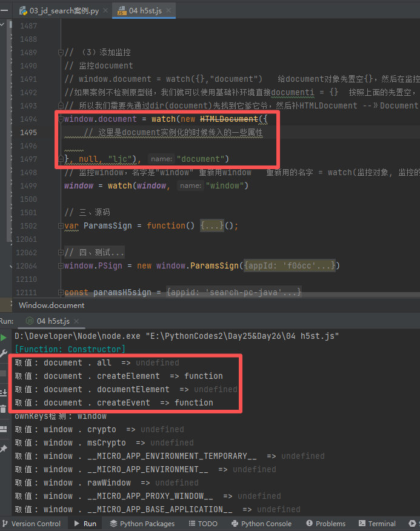Click the JS file icon on 04 h5st.js tab
Viewport: 420px width, 531px height.
point(122,11)
